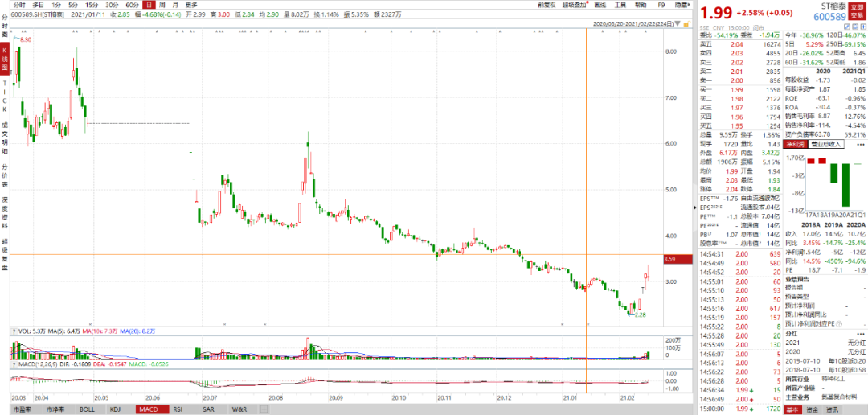Viewport: 868px width, 415px height.
Task: Open the 画线 drawing tools
Action: click(x=600, y=5)
